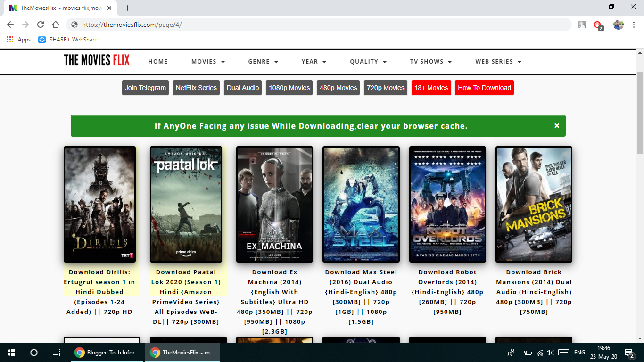The image size is (644, 362).
Task: Select HOME in the site navigation
Action: [158, 62]
